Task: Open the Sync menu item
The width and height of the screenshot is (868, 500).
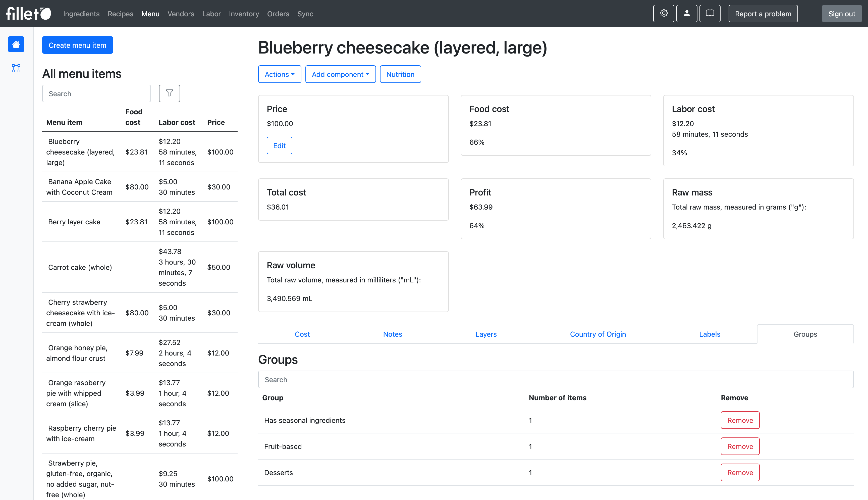Action: [305, 14]
